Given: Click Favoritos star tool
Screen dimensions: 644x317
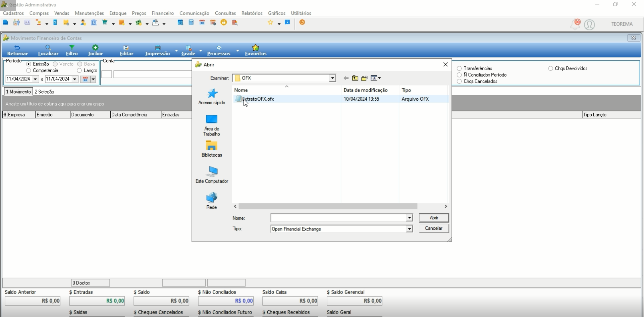Looking at the screenshot, I should (x=256, y=50).
